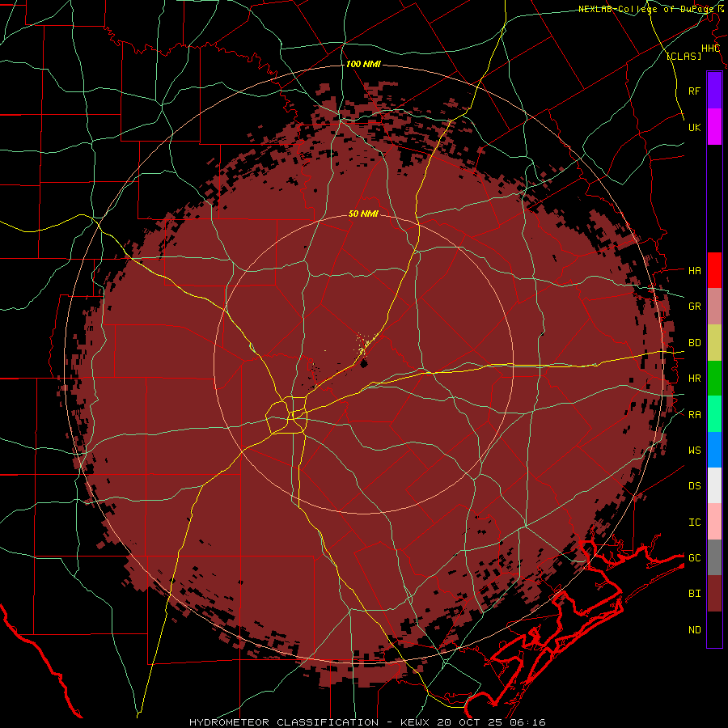The image size is (728, 728).
Task: Click the DS legend label
Action: pos(694,485)
